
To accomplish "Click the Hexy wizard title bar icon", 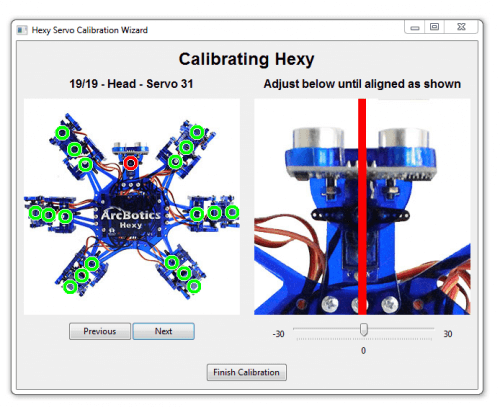I will 22,30.
